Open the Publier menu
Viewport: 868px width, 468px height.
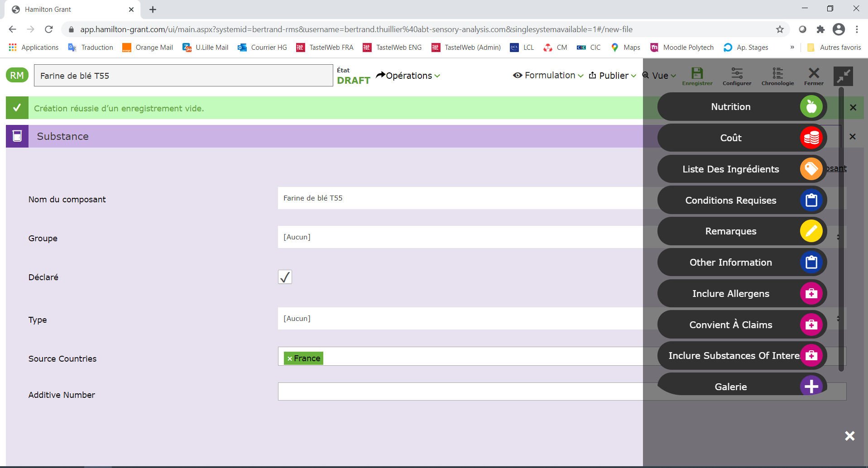coord(612,76)
